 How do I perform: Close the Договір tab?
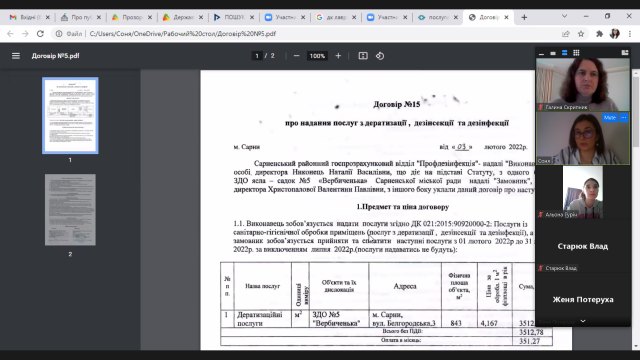click(507, 17)
